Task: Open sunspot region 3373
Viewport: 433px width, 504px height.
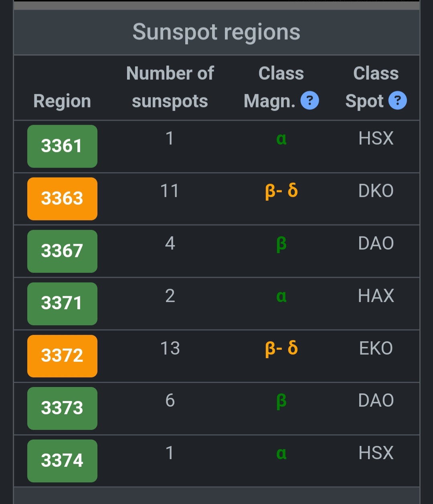Action: click(62, 408)
